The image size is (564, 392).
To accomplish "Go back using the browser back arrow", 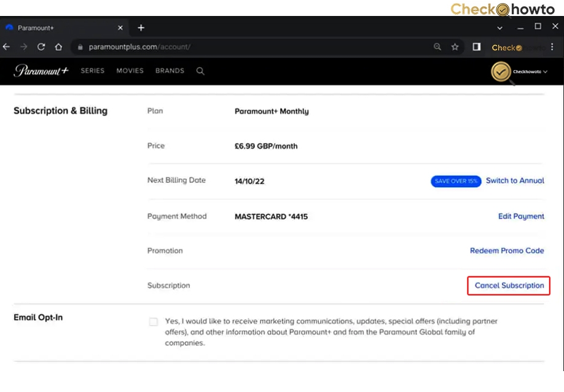I will point(6,47).
